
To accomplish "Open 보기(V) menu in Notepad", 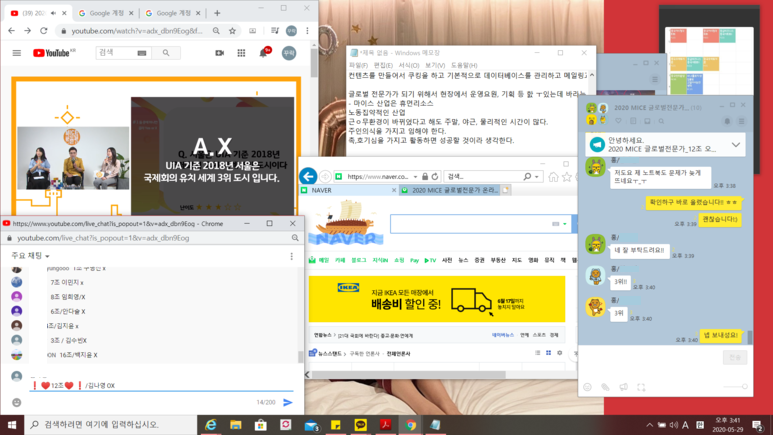I will (435, 65).
